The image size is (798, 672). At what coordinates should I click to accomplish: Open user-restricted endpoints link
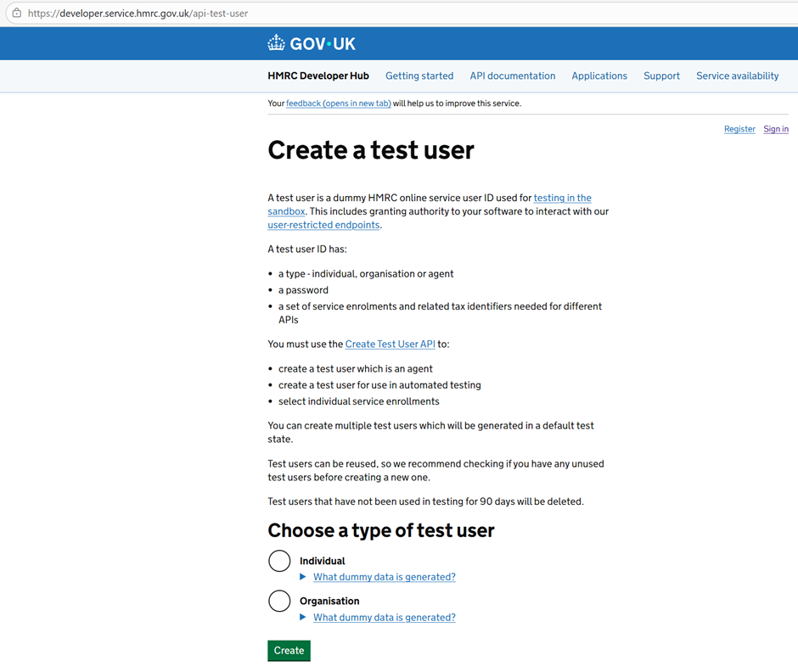323,225
